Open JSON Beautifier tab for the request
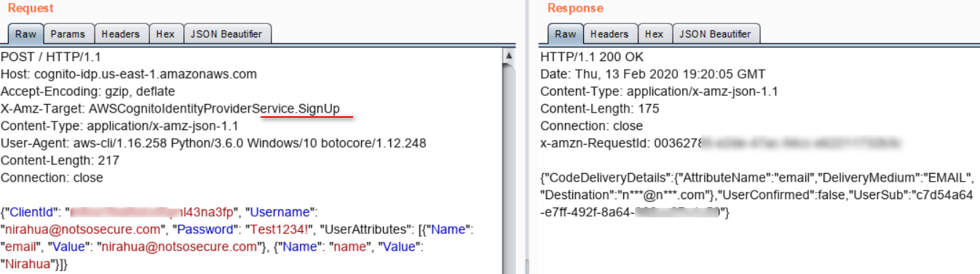The height and width of the screenshot is (274, 980). [x=228, y=33]
